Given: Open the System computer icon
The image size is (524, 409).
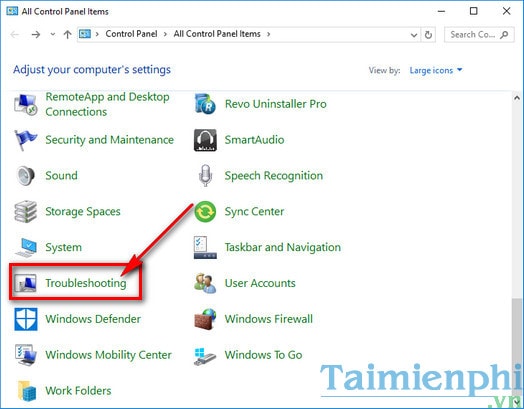Looking at the screenshot, I should (25, 247).
